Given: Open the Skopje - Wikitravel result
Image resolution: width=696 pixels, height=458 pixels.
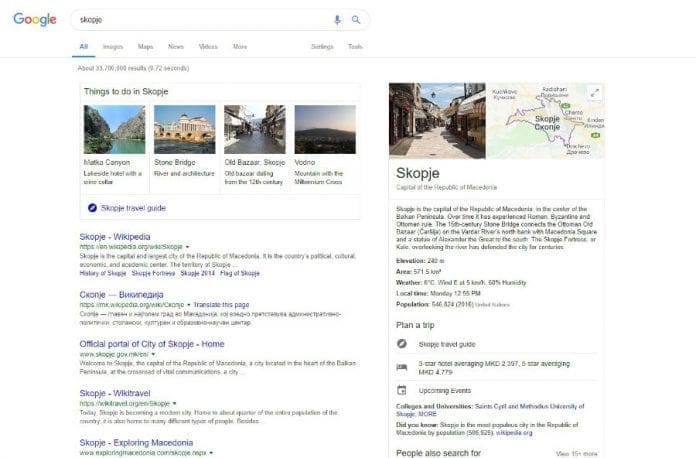Looking at the screenshot, I should click(x=121, y=393).
